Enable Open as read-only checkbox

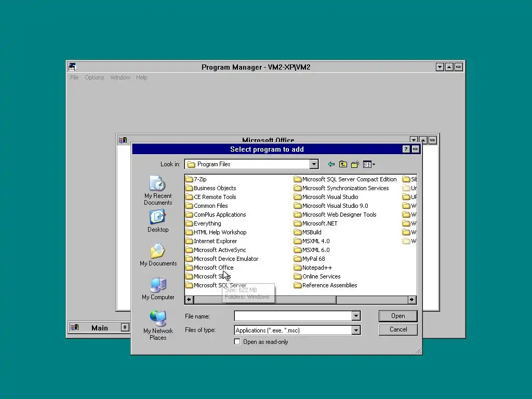(x=237, y=342)
